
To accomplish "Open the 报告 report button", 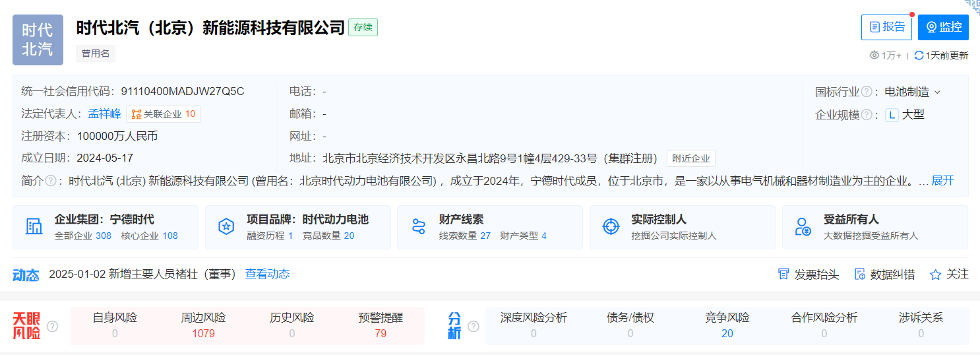I will pyautogui.click(x=886, y=27).
